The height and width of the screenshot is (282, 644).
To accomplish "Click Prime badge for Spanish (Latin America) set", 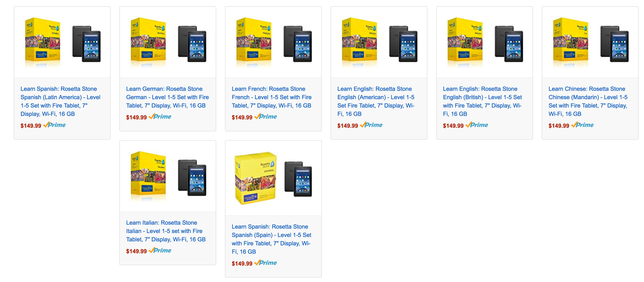I will tap(55, 125).
